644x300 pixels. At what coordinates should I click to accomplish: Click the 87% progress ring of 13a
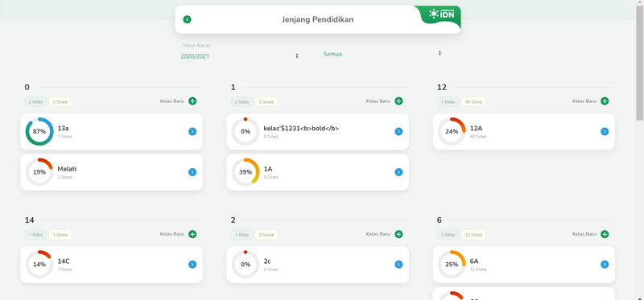(39, 131)
